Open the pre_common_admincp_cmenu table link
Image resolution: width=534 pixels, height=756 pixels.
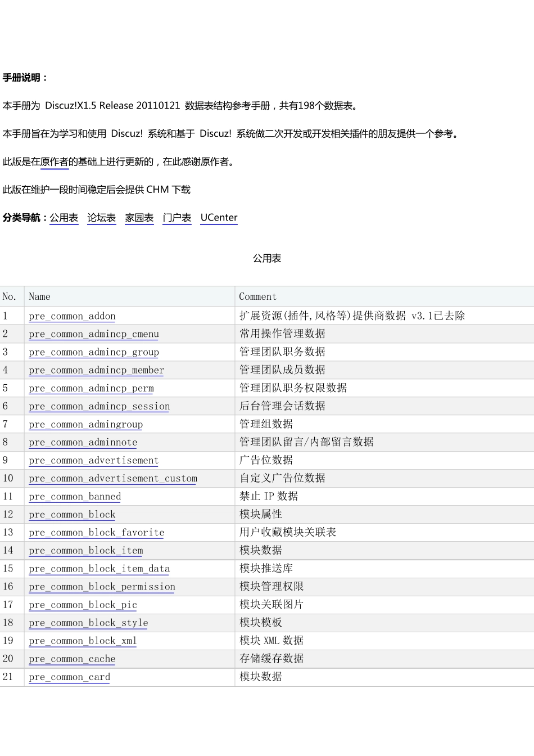94,334
